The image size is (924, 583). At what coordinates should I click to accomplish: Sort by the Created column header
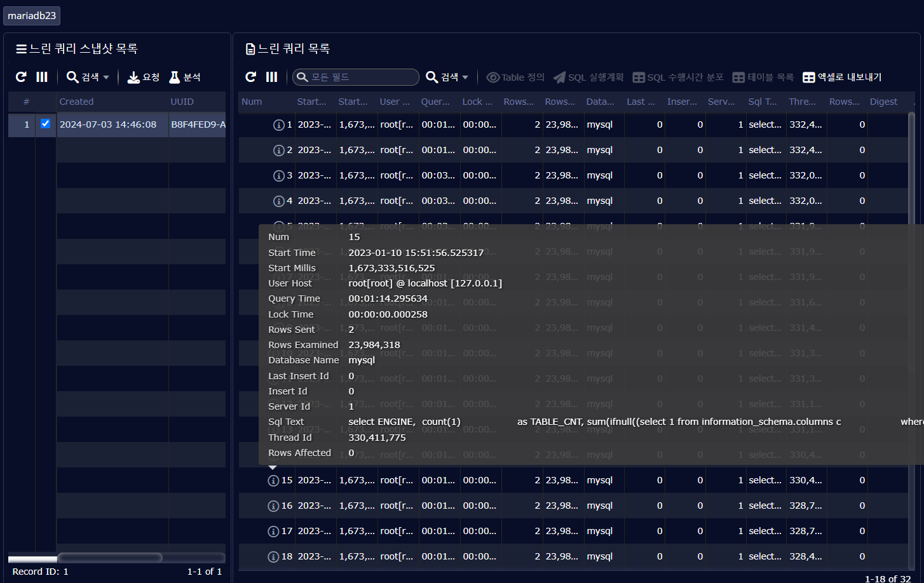click(76, 102)
